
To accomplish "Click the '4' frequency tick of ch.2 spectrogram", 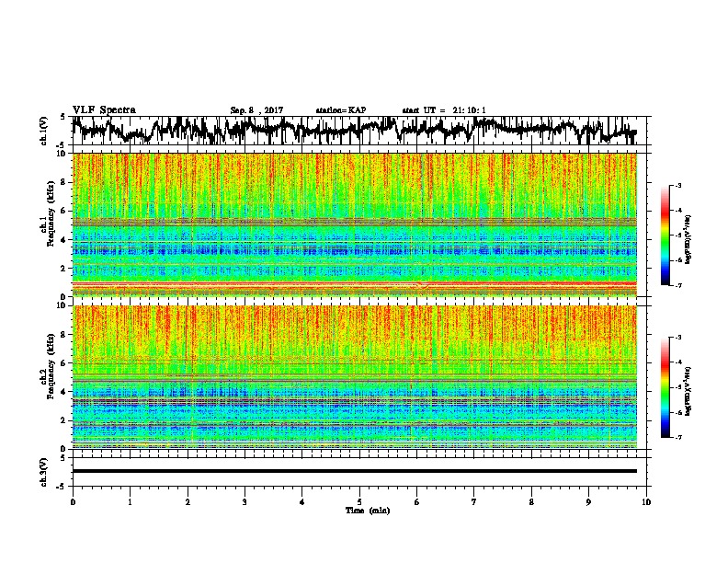I will [x=65, y=392].
